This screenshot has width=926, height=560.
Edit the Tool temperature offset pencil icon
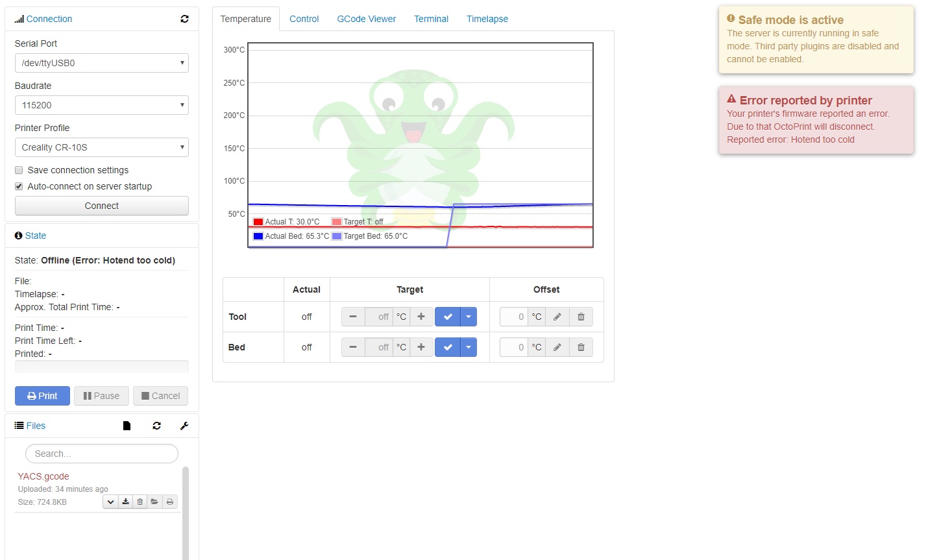[x=557, y=317]
